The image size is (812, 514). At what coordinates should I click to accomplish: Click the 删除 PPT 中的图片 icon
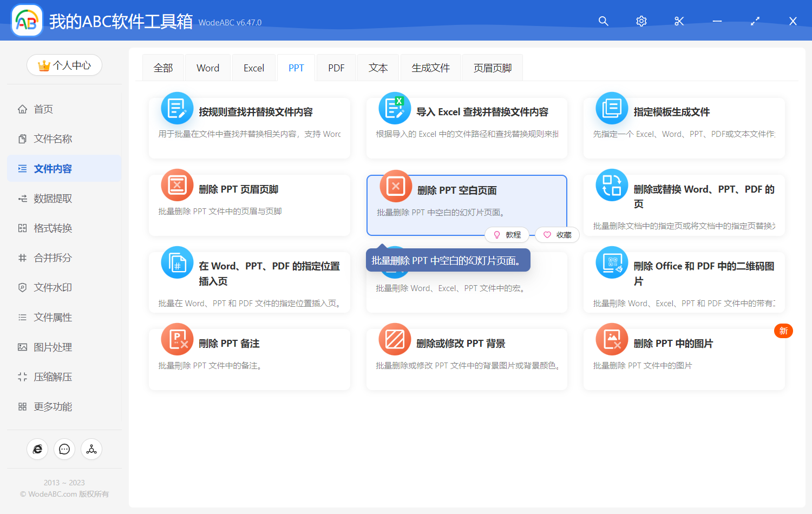612,339
